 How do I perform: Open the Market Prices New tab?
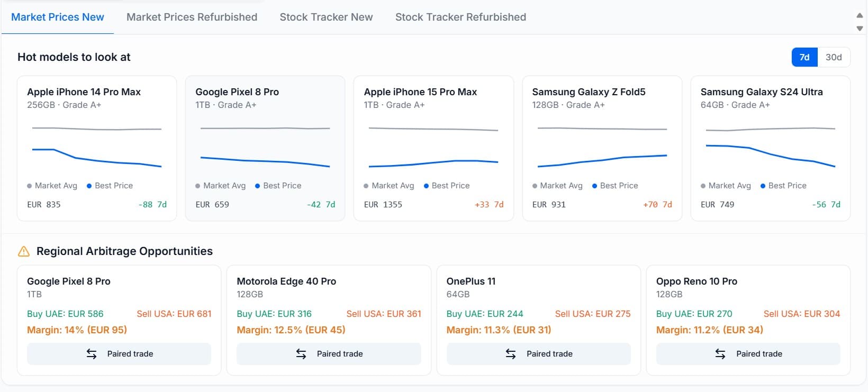point(58,17)
